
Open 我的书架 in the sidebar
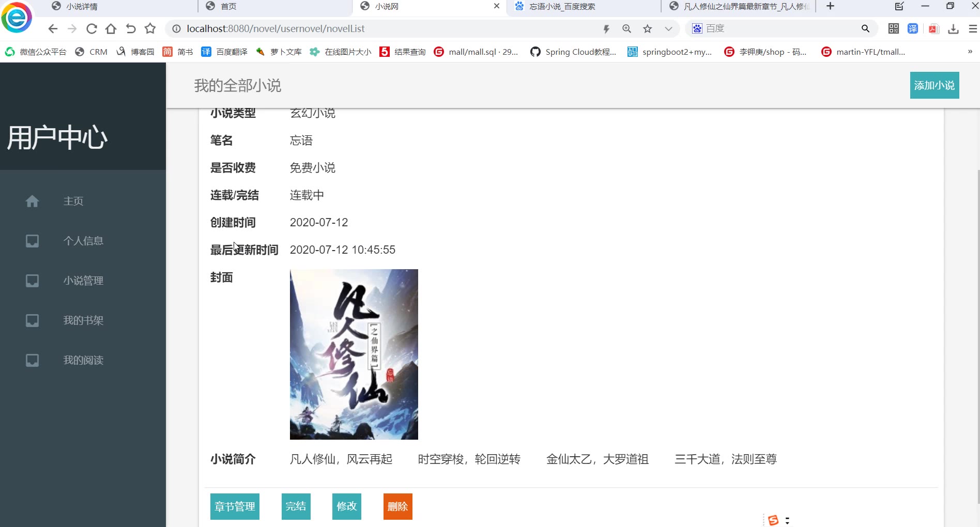(83, 320)
